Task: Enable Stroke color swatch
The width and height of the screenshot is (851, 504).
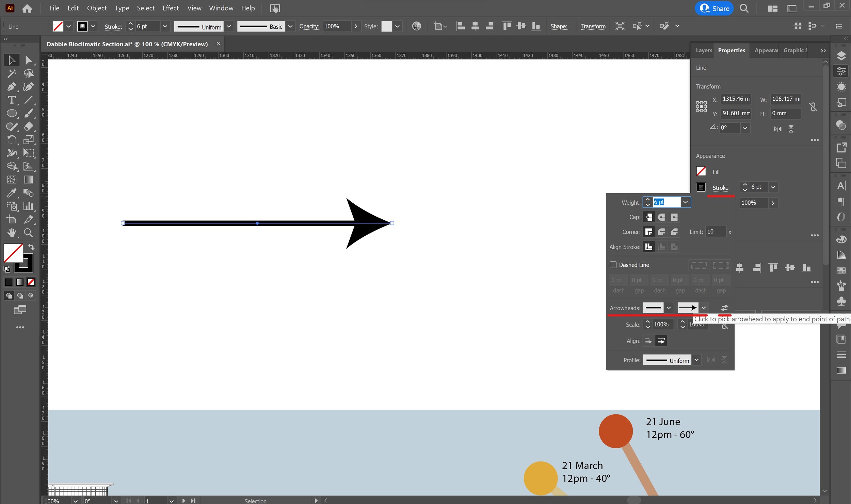Action: coord(701,187)
